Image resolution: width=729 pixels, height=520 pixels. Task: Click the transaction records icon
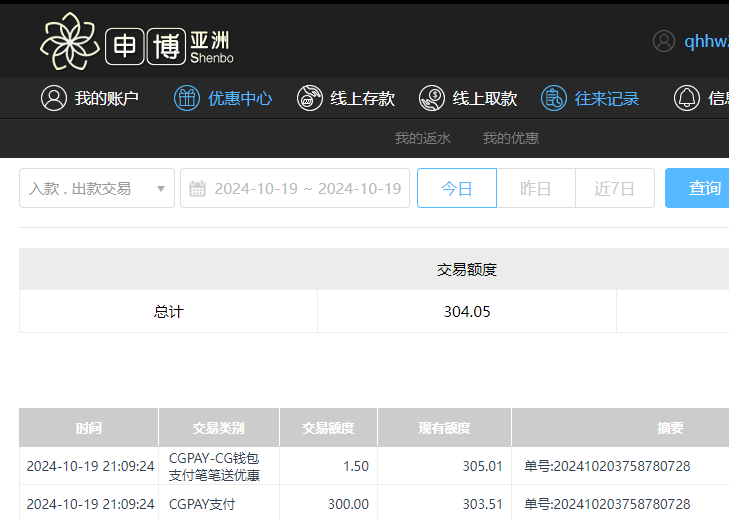(x=554, y=98)
